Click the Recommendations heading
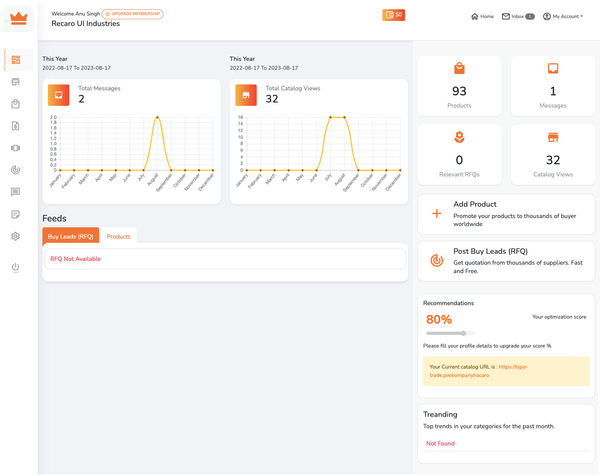Image resolution: width=600 pixels, height=476 pixels. 448,303
